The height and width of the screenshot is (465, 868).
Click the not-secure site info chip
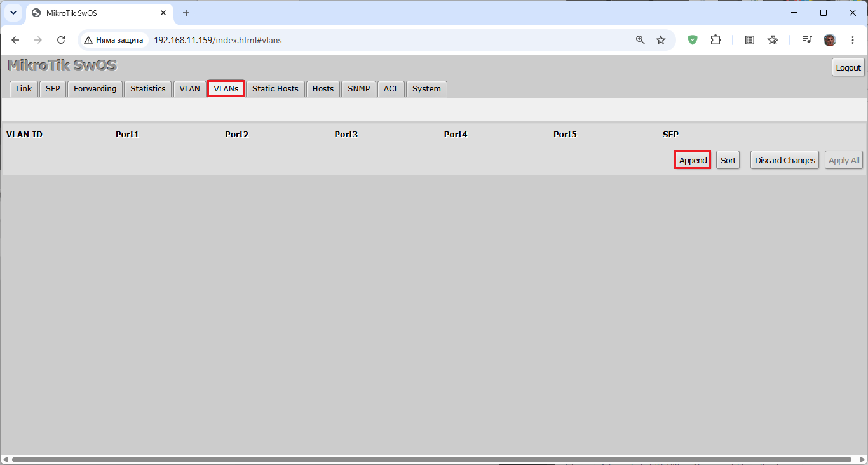click(x=114, y=40)
